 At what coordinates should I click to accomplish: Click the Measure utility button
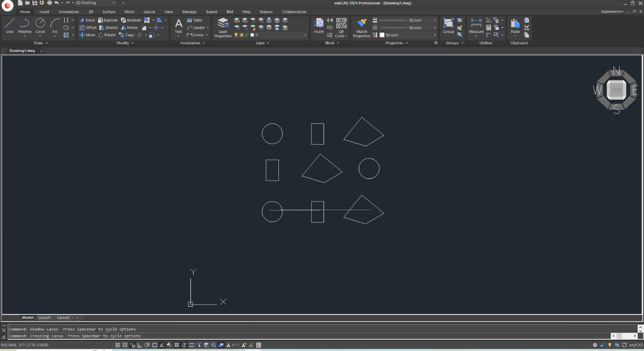476,27
